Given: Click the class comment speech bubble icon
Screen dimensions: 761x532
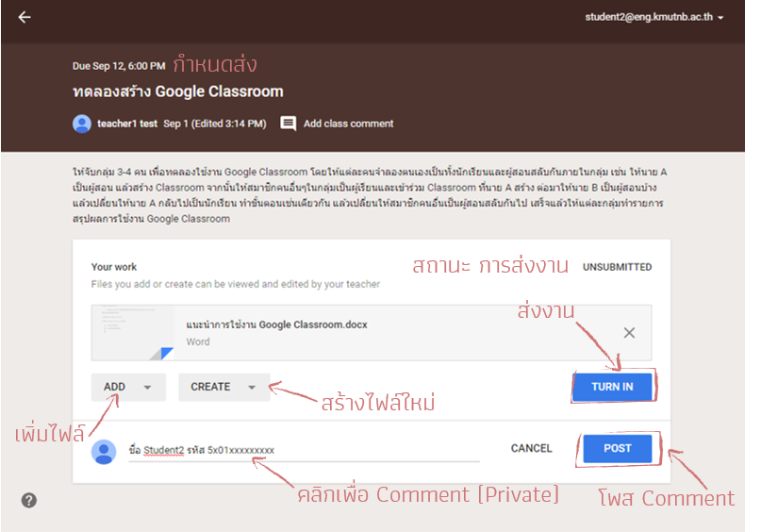Looking at the screenshot, I should point(289,124).
